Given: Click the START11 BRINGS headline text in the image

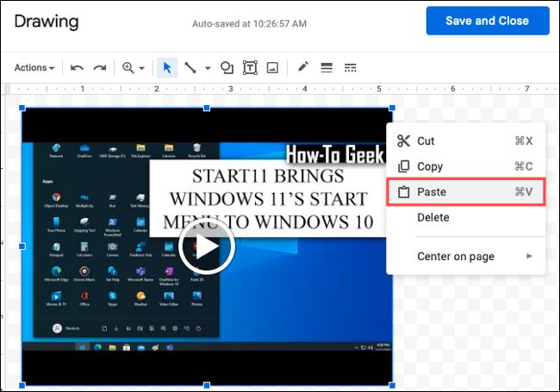Looking at the screenshot, I should (x=268, y=176).
